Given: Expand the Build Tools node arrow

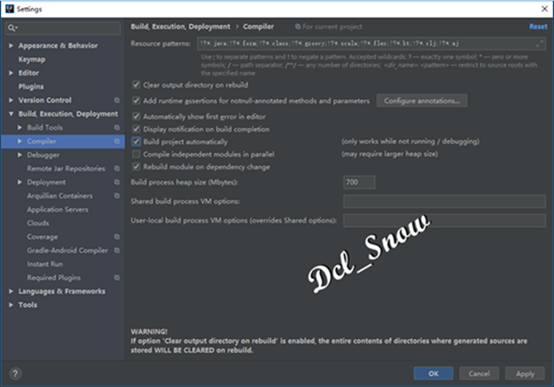Looking at the screenshot, I should coord(20,128).
